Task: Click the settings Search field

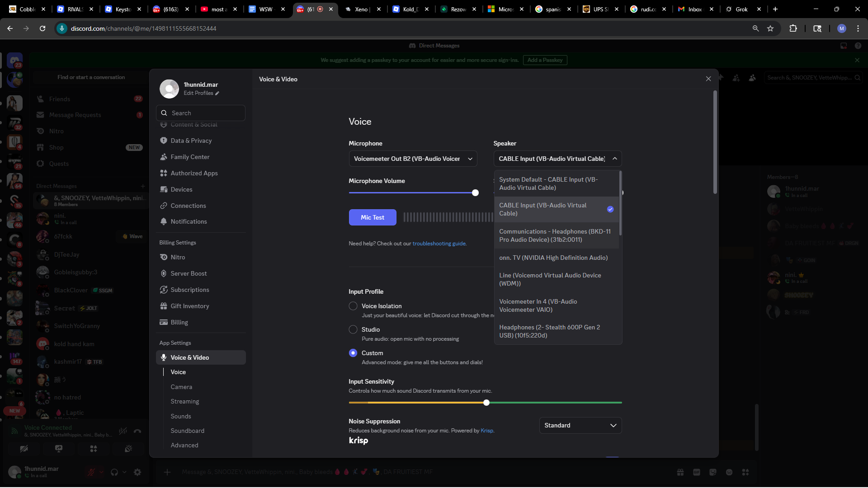Action: (x=201, y=113)
